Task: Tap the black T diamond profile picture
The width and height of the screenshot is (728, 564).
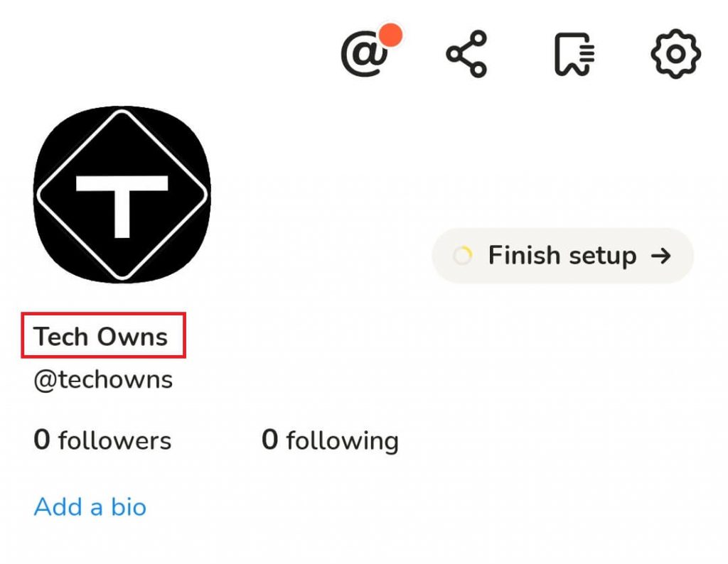Action: pyautogui.click(x=122, y=195)
